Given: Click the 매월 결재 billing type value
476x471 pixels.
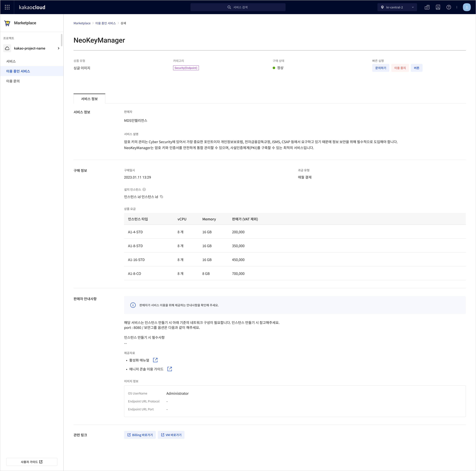Looking at the screenshot, I should point(304,177).
